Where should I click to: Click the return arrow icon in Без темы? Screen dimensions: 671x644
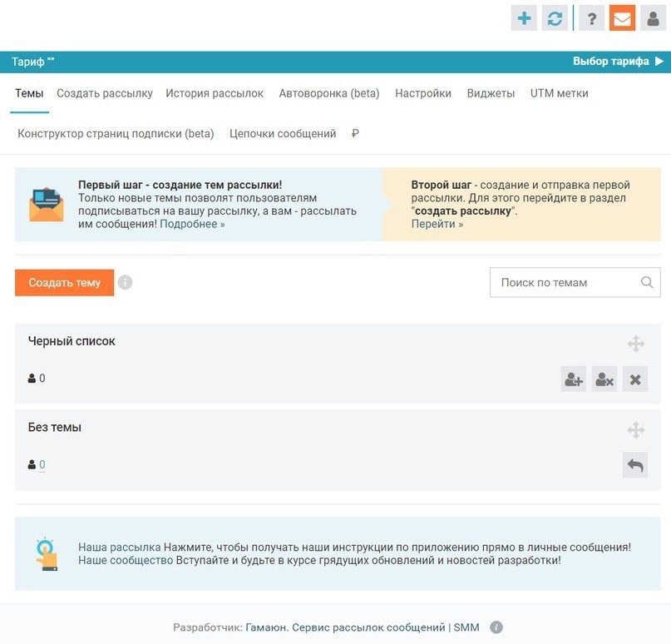coord(635,465)
